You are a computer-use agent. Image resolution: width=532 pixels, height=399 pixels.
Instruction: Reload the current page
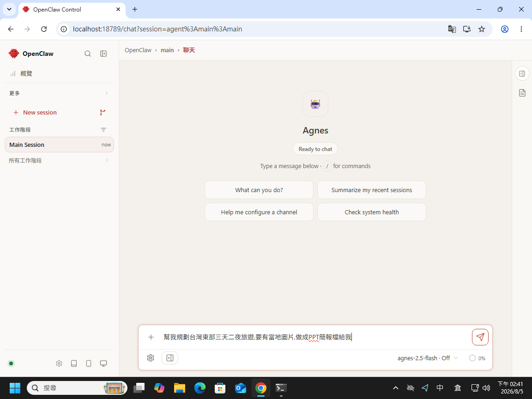(x=44, y=29)
